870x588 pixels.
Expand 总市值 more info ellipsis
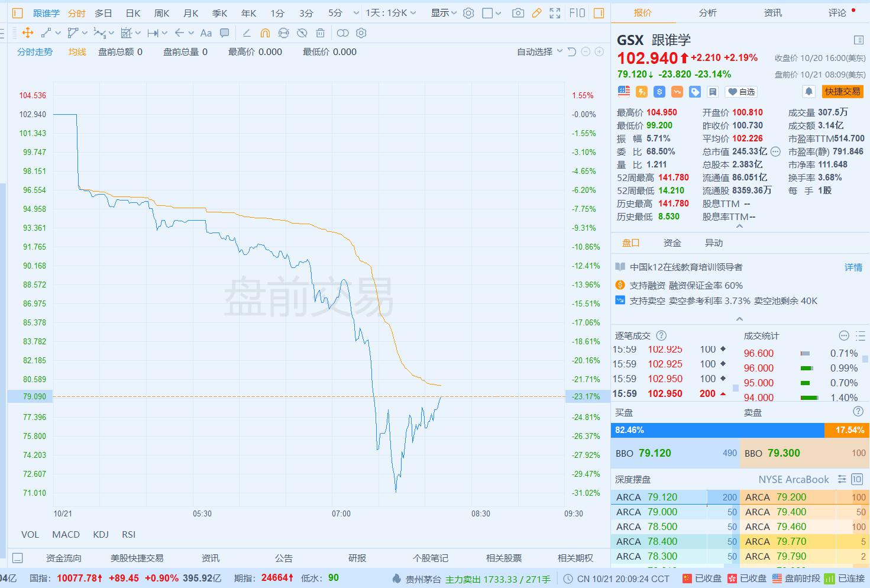[x=775, y=151]
